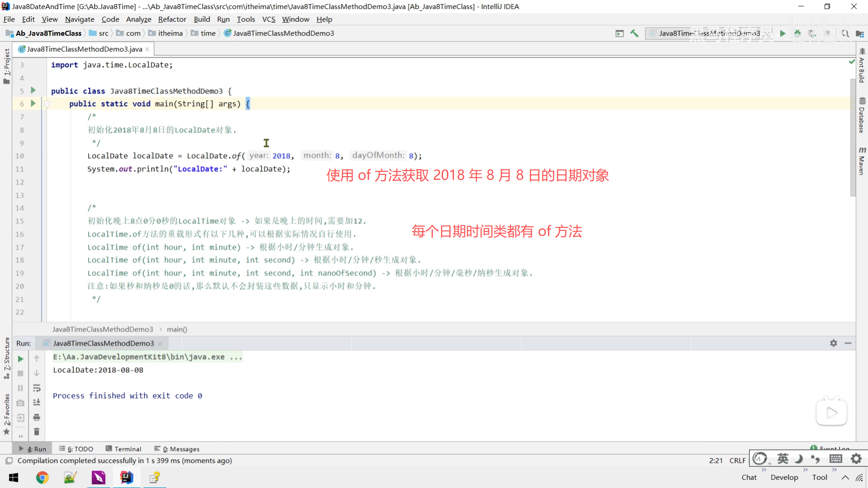Click the Debug bug icon in toolbar
This screenshot has width=868, height=488.
(797, 33)
